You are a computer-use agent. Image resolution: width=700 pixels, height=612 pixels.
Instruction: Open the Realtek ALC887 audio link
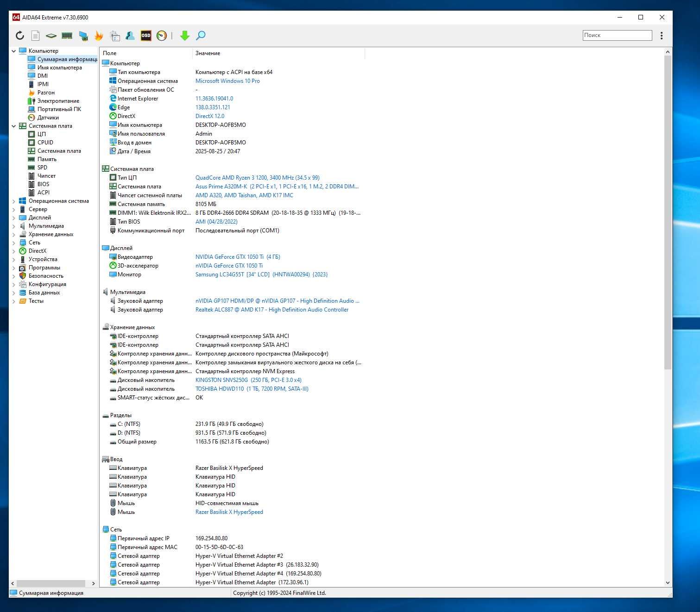(272, 310)
